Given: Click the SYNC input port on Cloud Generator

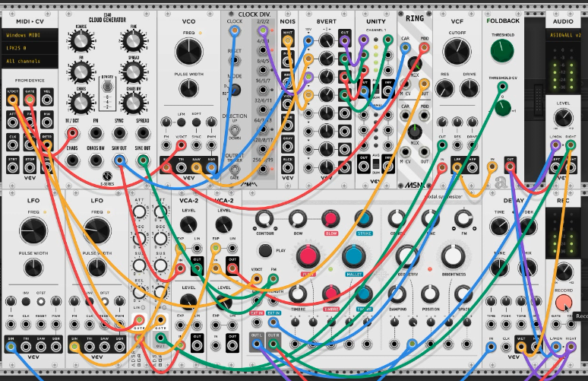Looking at the screenshot, I should tap(119, 133).
